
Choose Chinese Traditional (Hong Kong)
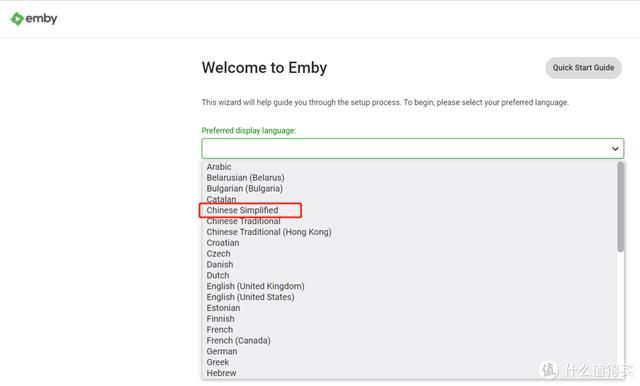pyautogui.click(x=269, y=232)
